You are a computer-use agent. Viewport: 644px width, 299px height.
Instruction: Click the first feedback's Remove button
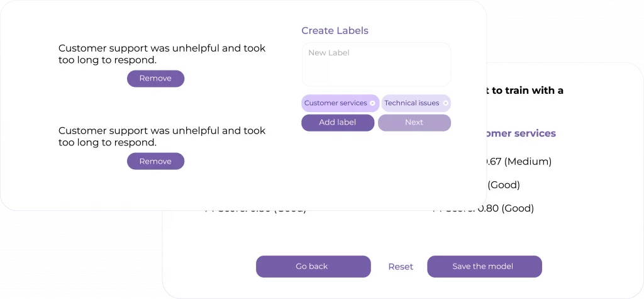tap(155, 79)
